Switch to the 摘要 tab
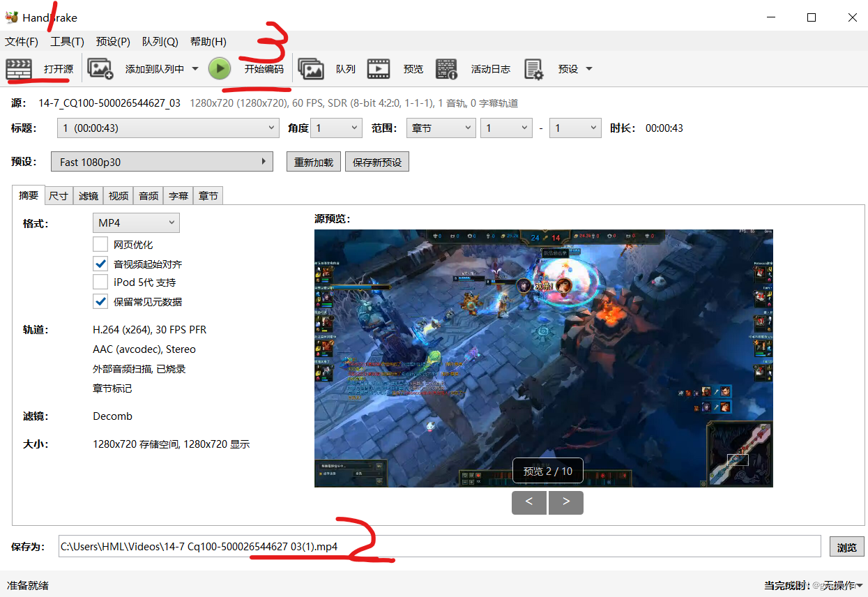Image resolution: width=868 pixels, height=597 pixels. [x=29, y=195]
